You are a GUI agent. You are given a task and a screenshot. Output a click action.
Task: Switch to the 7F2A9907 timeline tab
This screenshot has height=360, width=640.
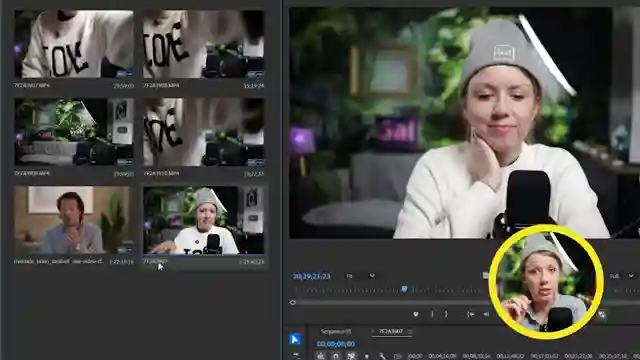pos(391,331)
